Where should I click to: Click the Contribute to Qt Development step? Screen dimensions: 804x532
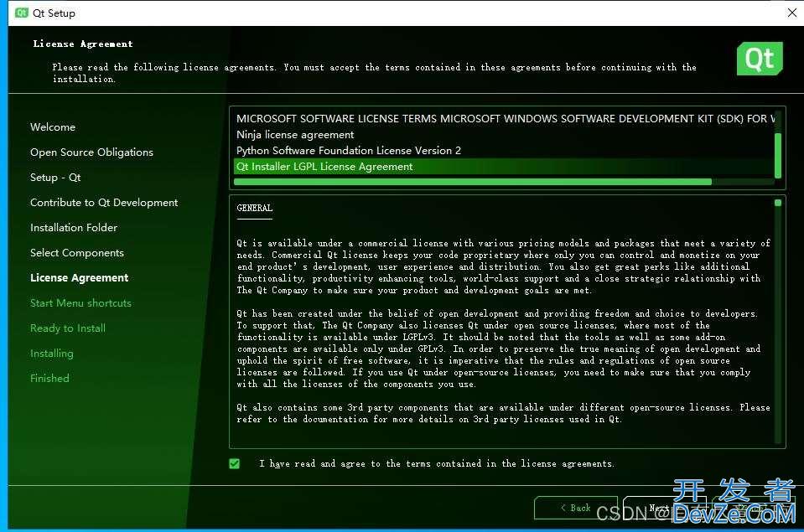coord(104,203)
